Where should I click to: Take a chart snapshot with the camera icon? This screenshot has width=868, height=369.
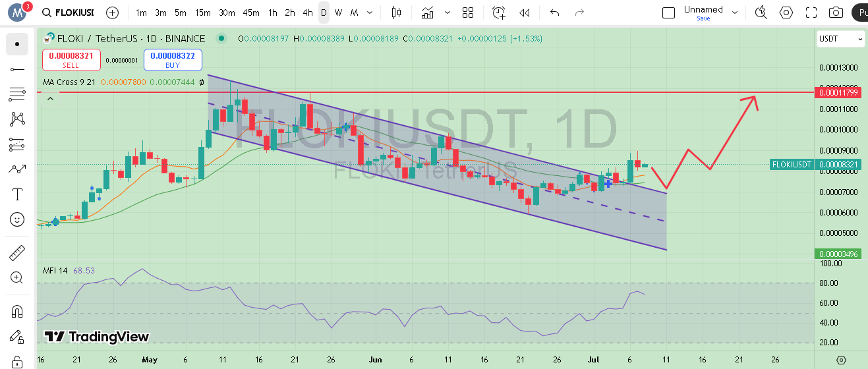coord(836,13)
